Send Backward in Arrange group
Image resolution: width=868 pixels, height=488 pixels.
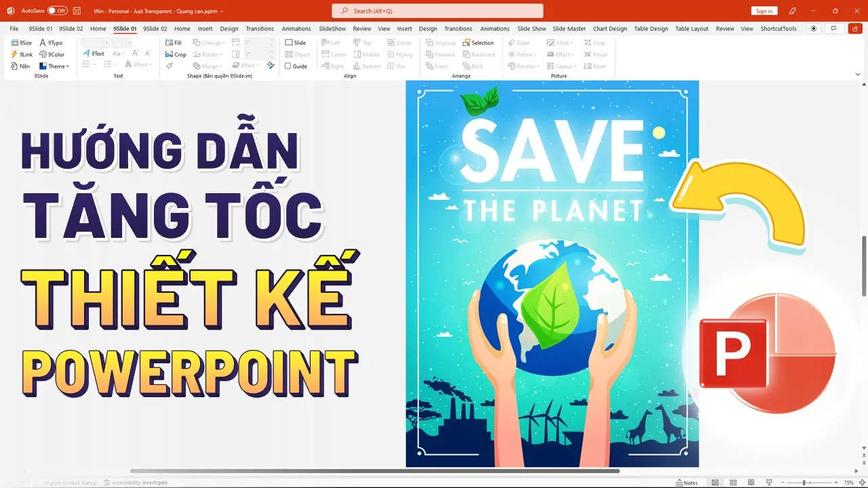click(479, 54)
